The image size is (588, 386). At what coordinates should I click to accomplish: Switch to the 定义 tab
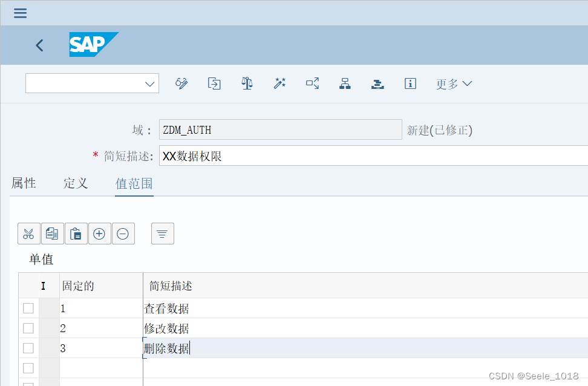tap(75, 183)
